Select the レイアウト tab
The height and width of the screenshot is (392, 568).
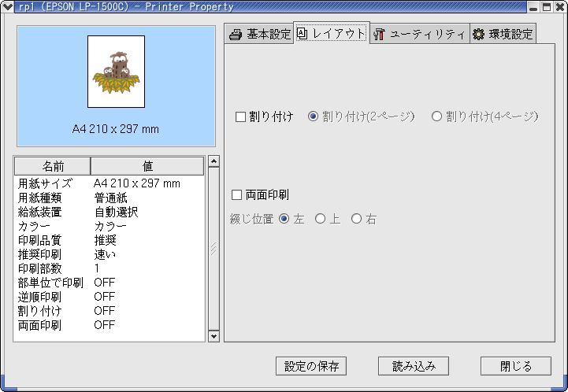[x=331, y=33]
